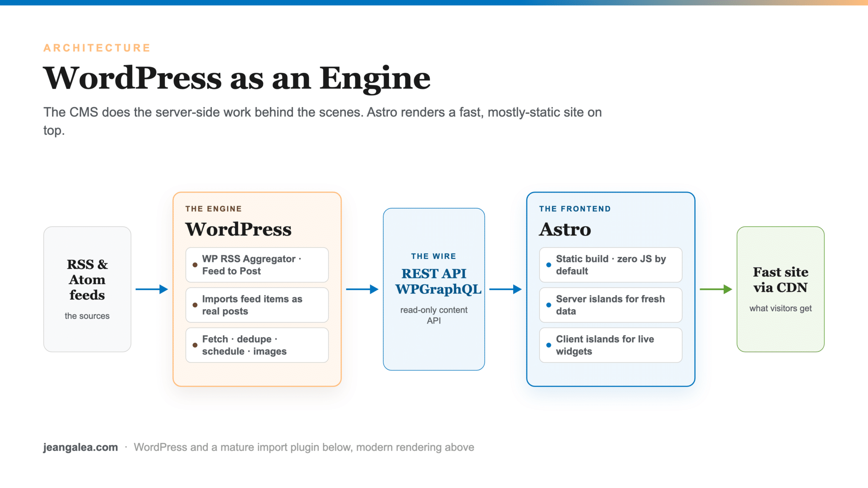Select 'Server islands for fresh data' item

click(x=611, y=305)
